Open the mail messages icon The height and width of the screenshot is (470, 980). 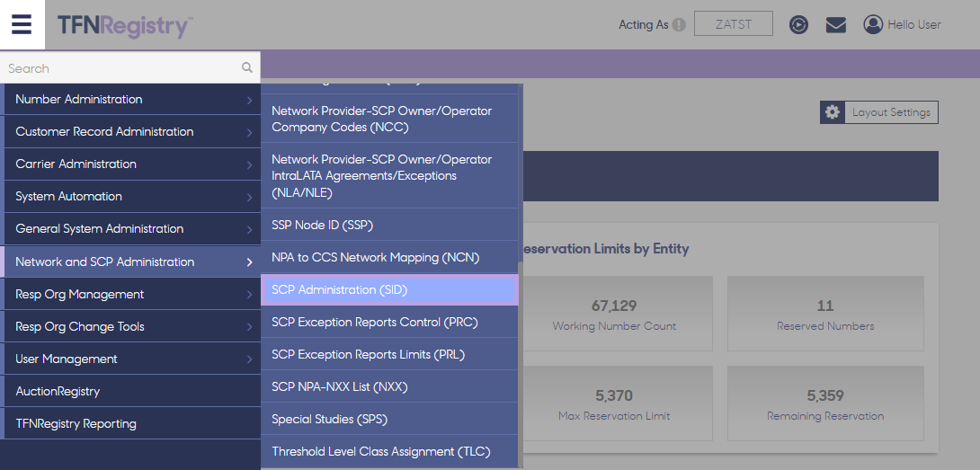[835, 25]
